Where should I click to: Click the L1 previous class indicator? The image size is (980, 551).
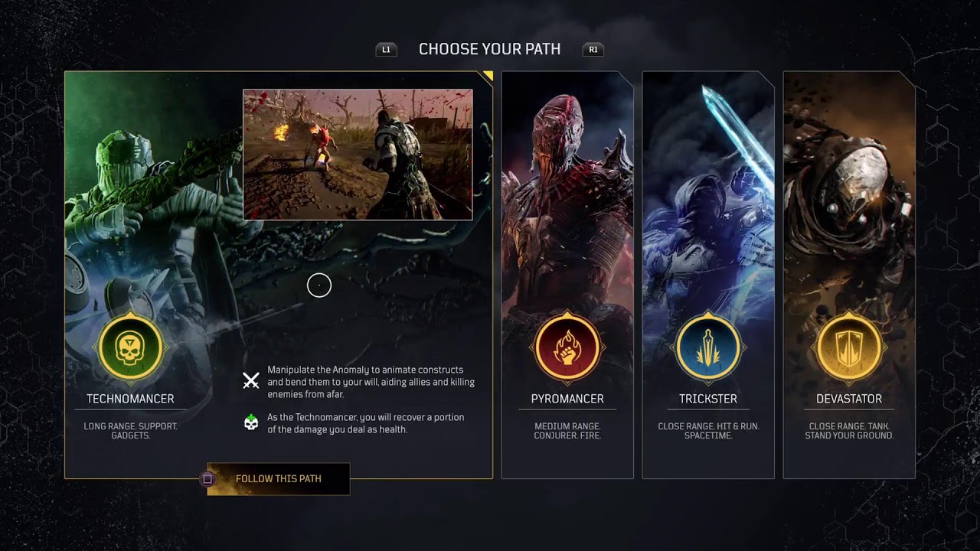pyautogui.click(x=386, y=50)
